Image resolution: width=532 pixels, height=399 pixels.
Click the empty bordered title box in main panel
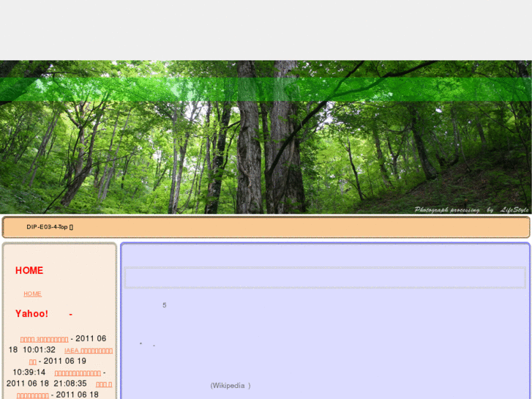click(325, 277)
